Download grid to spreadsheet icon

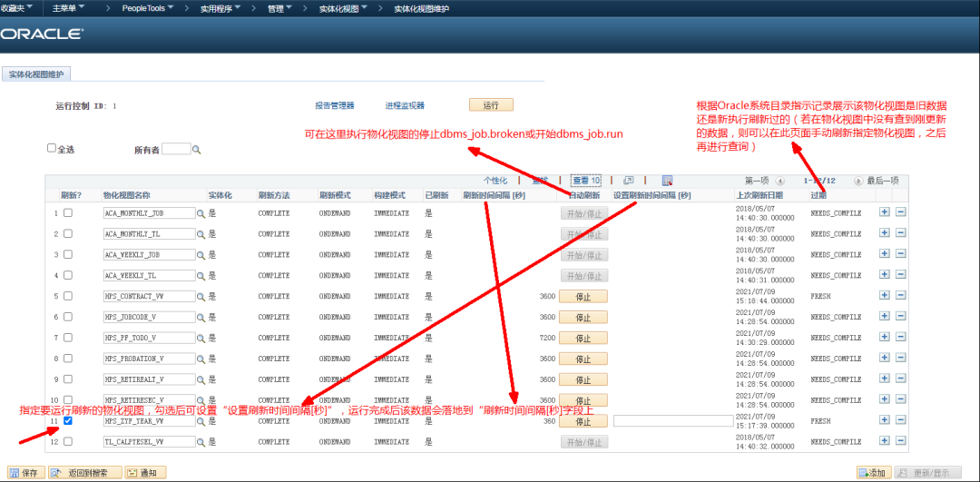click(x=667, y=181)
